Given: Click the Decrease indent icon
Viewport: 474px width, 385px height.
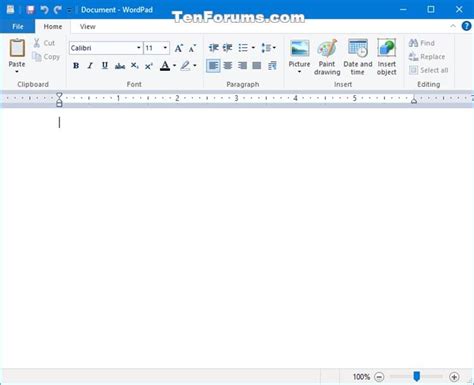Looking at the screenshot, I should tap(213, 48).
